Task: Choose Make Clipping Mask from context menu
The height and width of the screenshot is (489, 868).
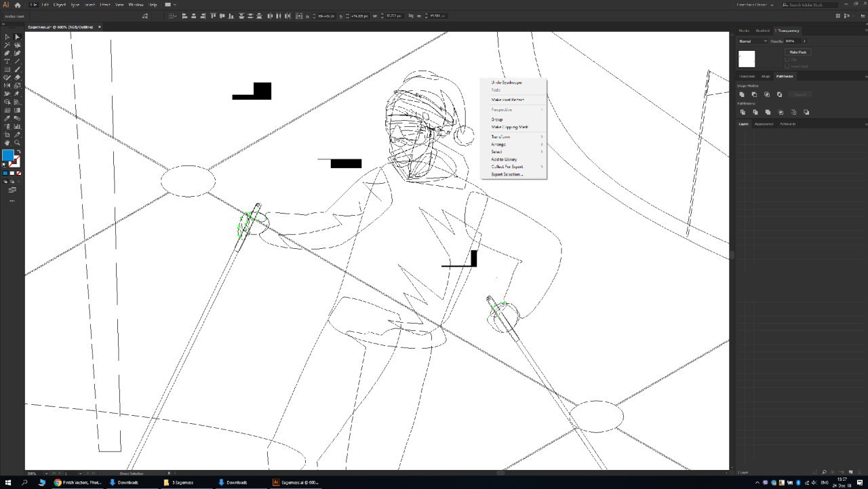Action: pos(513,127)
